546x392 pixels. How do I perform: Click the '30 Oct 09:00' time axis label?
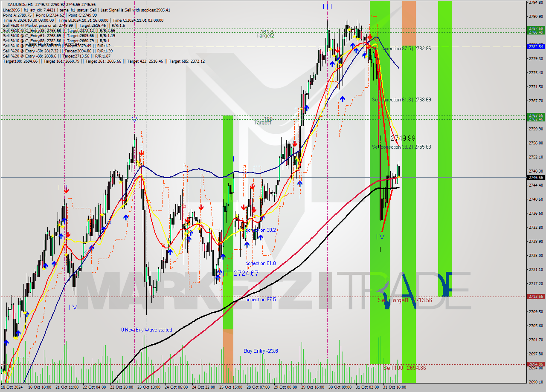(x=340, y=388)
